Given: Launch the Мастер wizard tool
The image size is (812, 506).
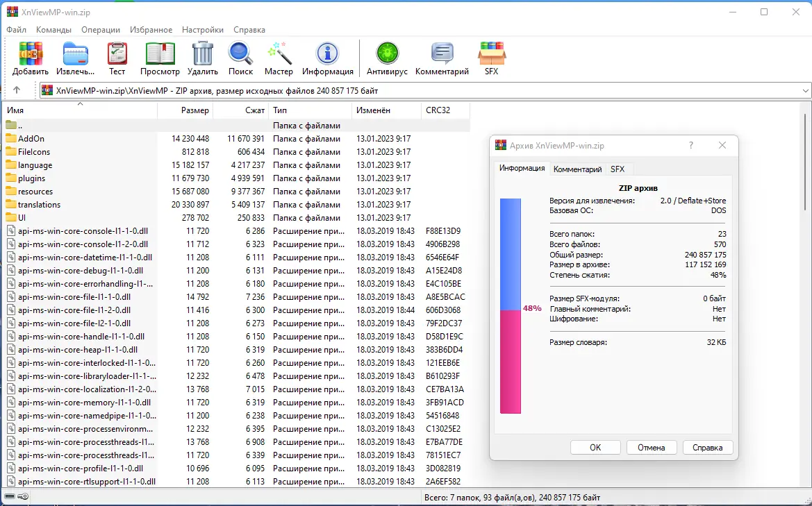Looking at the screenshot, I should (x=279, y=53).
